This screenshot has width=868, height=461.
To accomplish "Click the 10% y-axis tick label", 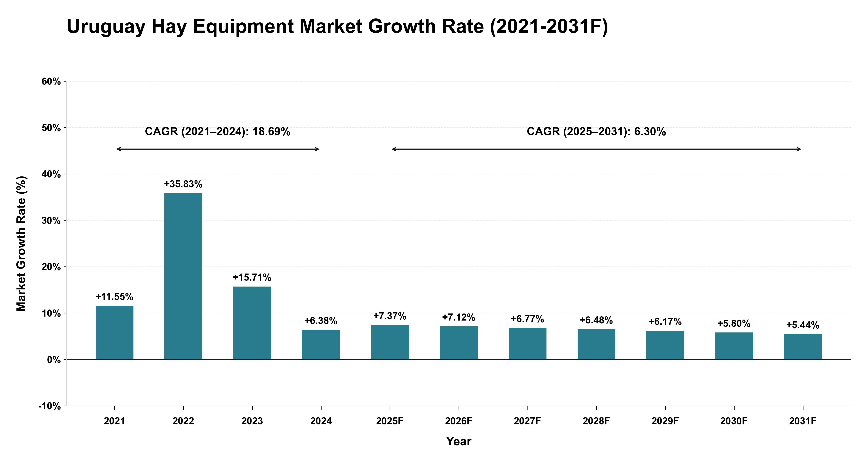I will [51, 313].
